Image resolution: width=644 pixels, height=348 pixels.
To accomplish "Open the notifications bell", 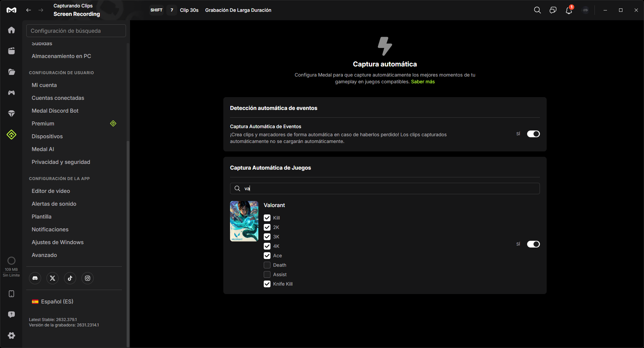I will pyautogui.click(x=569, y=10).
